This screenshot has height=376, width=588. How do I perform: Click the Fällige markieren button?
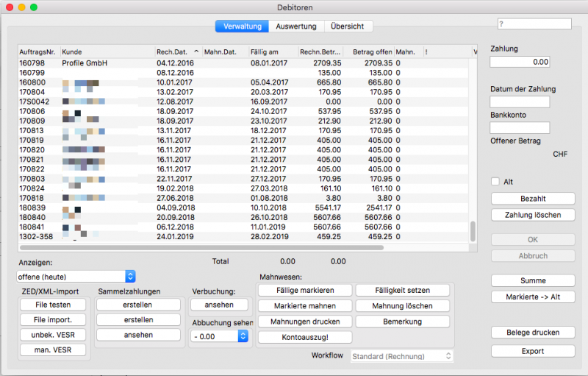coord(304,290)
